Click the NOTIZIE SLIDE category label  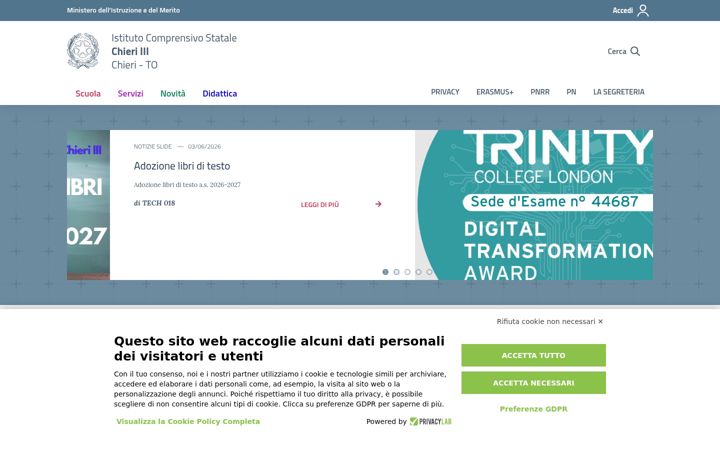(x=152, y=146)
